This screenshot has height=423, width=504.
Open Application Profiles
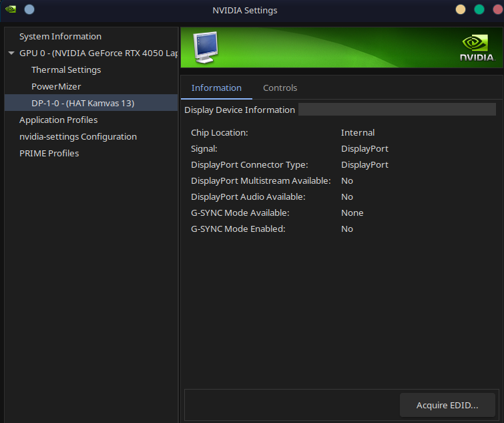coord(58,120)
